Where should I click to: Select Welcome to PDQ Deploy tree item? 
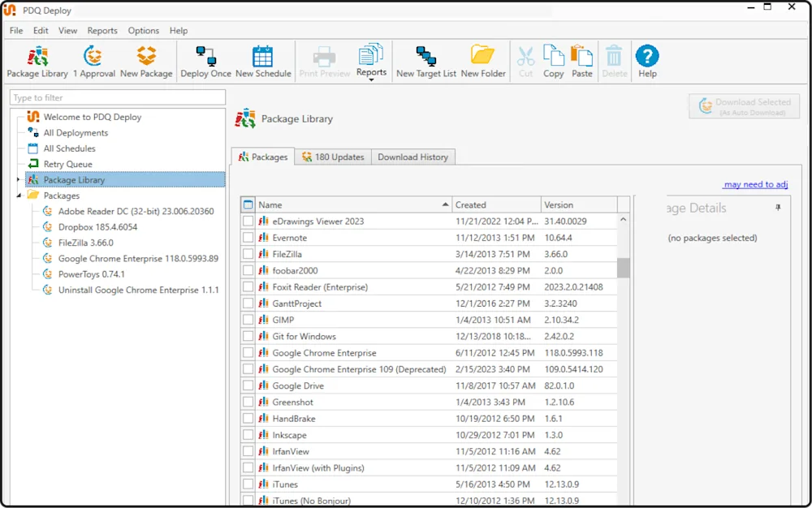(x=93, y=117)
